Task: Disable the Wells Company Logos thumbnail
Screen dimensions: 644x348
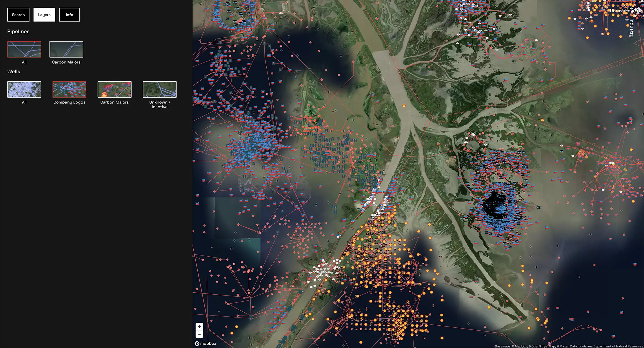Action: (x=69, y=89)
